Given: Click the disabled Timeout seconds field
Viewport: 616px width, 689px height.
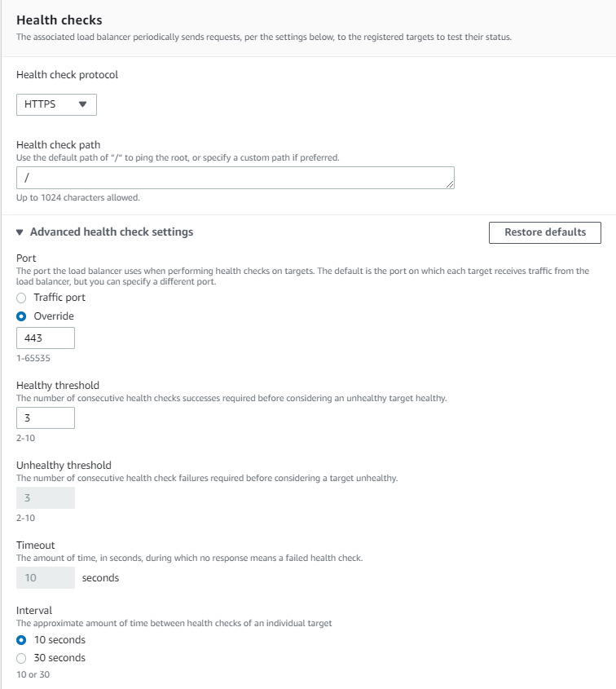Looking at the screenshot, I should pos(46,578).
